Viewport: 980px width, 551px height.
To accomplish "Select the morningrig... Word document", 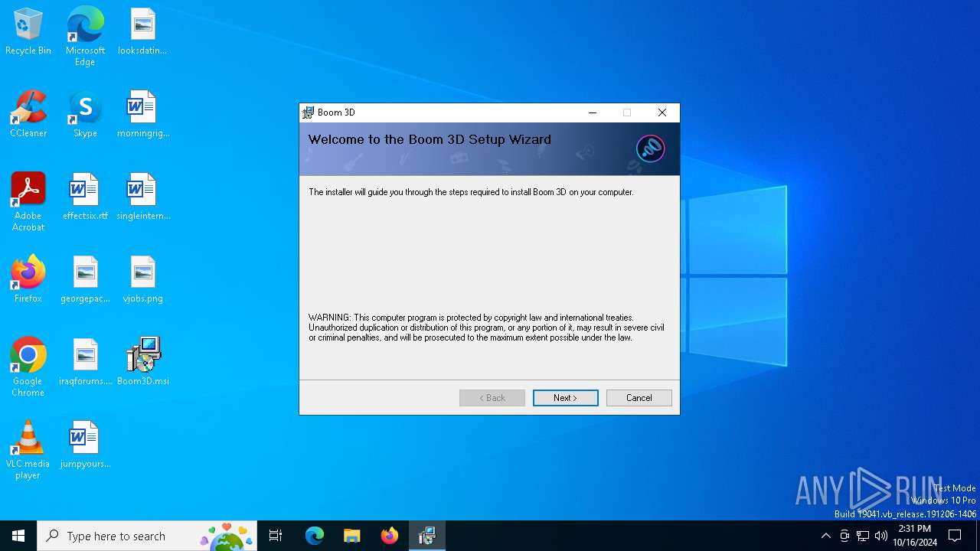I will coord(143,115).
